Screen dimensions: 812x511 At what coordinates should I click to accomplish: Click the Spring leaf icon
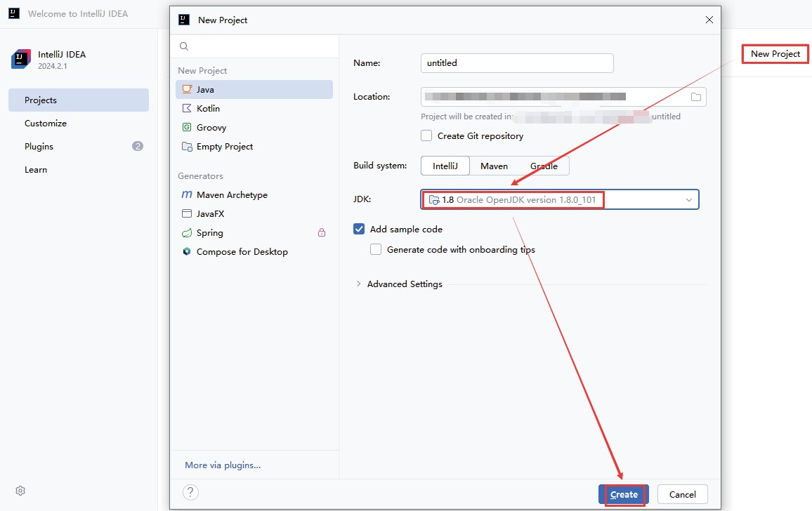(187, 233)
